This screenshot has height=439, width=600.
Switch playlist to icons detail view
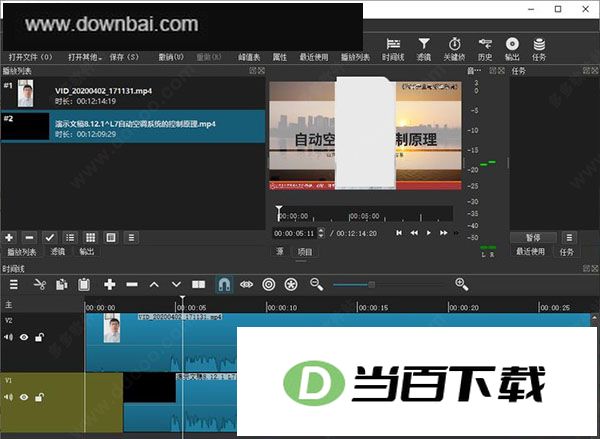pyautogui.click(x=111, y=238)
